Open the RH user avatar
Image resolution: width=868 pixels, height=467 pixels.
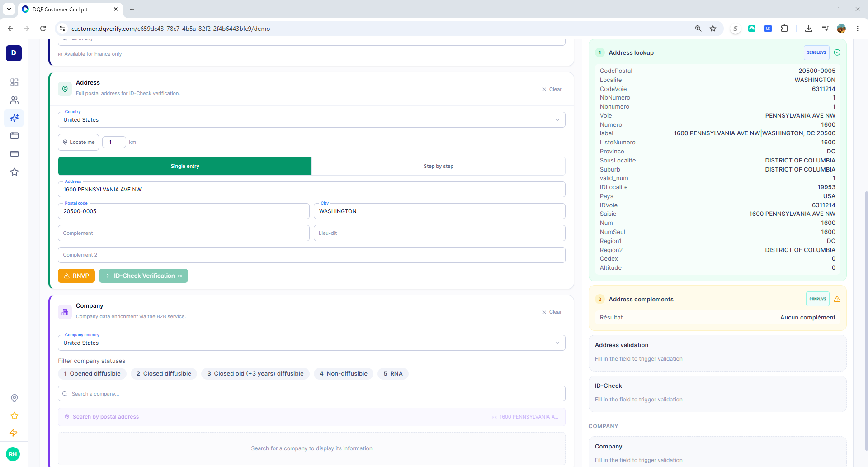click(x=13, y=454)
